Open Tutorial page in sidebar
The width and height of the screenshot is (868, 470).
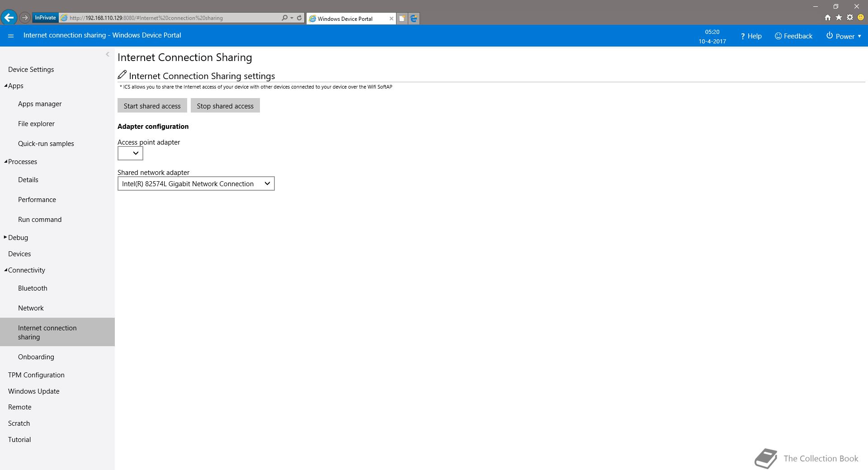click(x=19, y=440)
